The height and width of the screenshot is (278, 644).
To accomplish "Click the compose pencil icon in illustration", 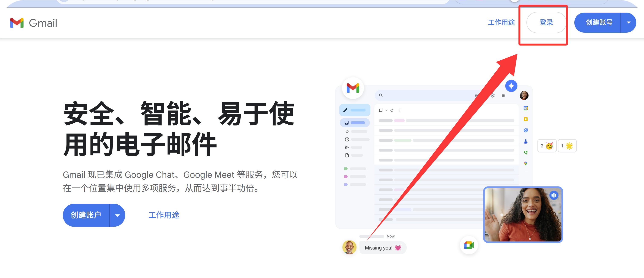I will coord(345,110).
